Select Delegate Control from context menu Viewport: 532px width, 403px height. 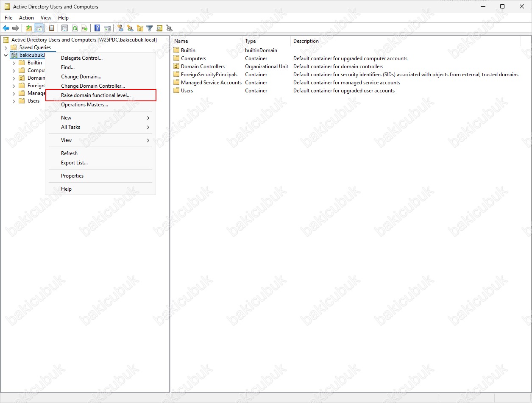pos(100,58)
